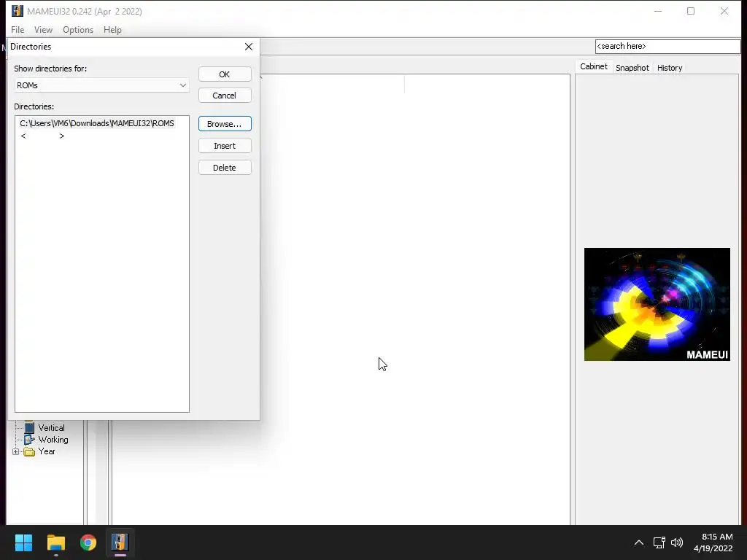Click the Insert button
Viewport: 747px width, 560px height.
coord(225,146)
